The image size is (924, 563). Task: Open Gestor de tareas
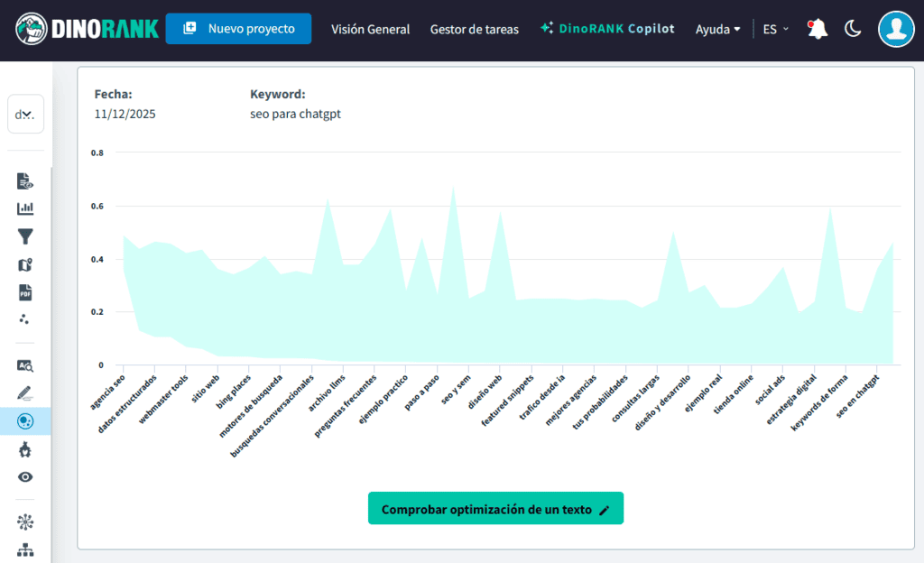pos(474,29)
